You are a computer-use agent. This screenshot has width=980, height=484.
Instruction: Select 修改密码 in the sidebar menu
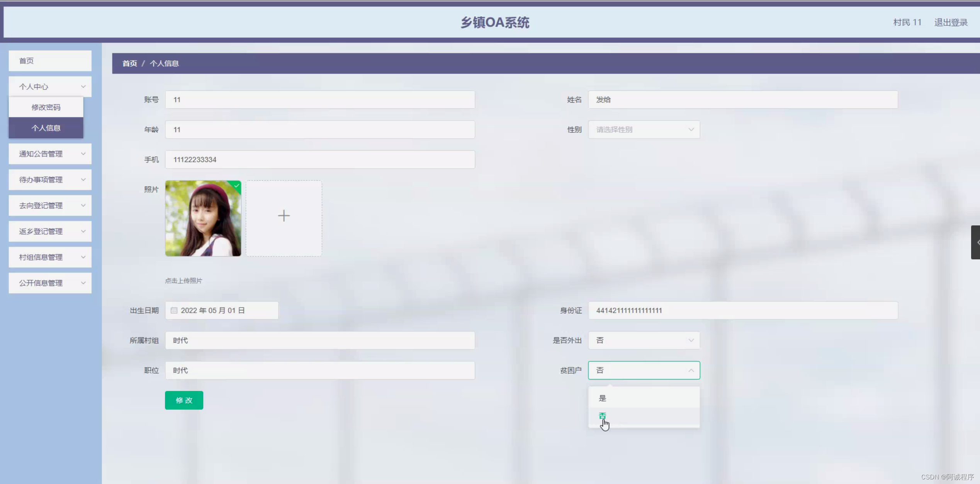click(46, 107)
